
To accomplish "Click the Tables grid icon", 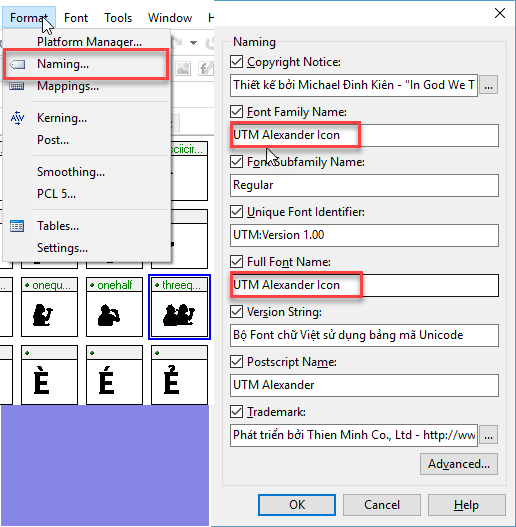I will [x=17, y=226].
